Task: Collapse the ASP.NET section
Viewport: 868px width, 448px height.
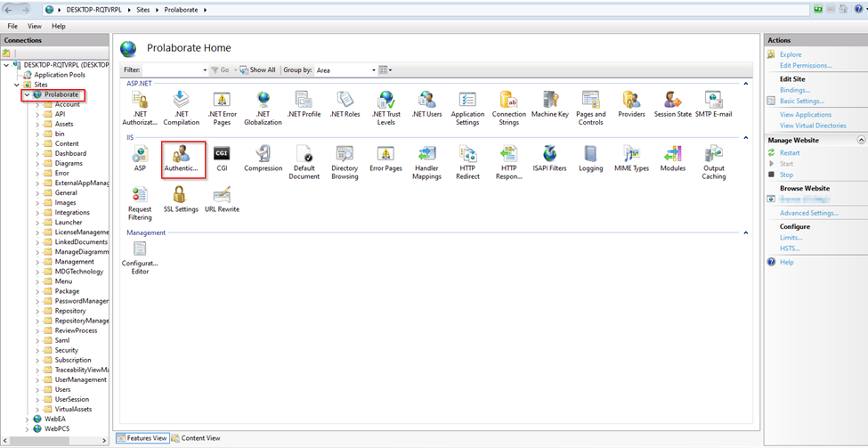Action: [x=745, y=84]
